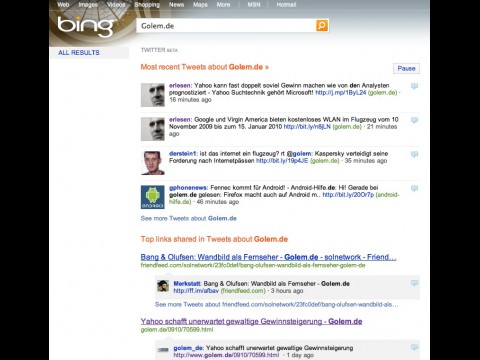Viewport: 480px width, 360px height.
Task: Open 'Bang & Olufsen: Wandbild als Fernseher' result title
Action: click(x=268, y=257)
